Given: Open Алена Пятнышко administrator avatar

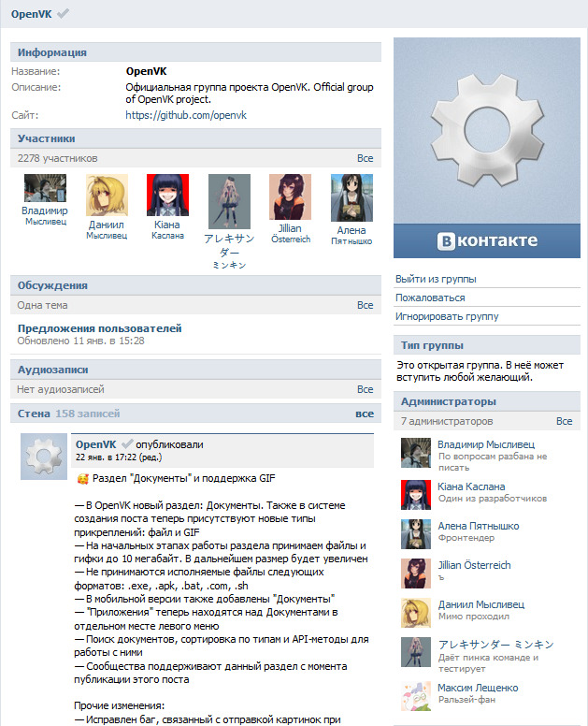Looking at the screenshot, I should [x=415, y=534].
